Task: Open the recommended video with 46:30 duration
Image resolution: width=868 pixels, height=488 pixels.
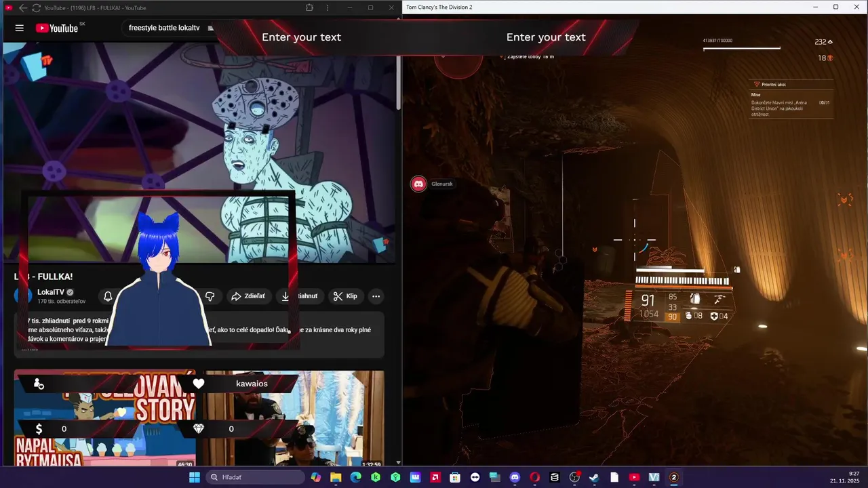Action: coord(104,418)
